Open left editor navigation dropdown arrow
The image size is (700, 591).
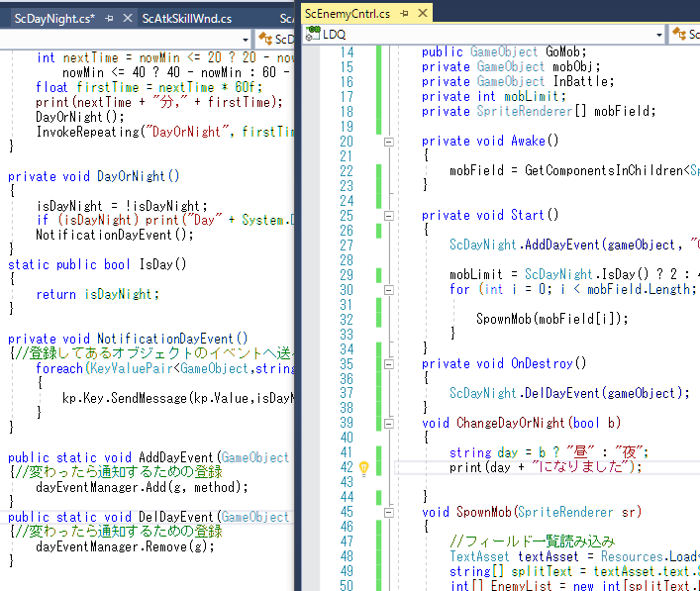point(246,40)
